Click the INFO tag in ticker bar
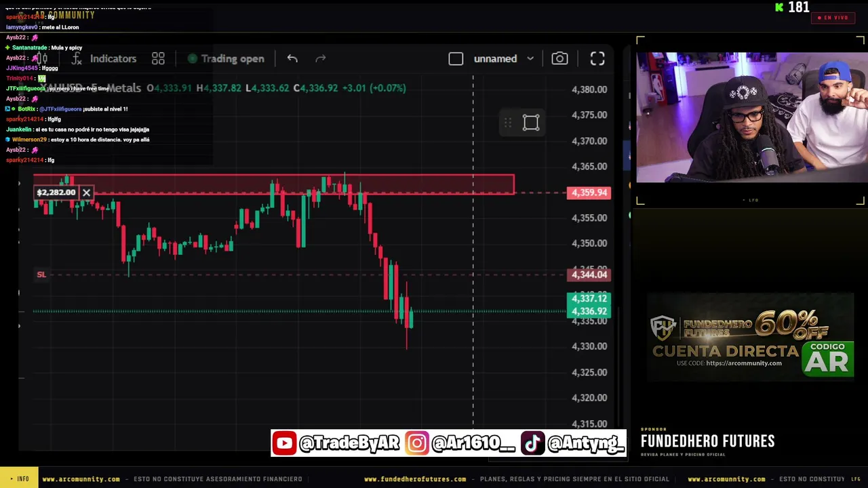The height and width of the screenshot is (488, 868). (x=19, y=479)
